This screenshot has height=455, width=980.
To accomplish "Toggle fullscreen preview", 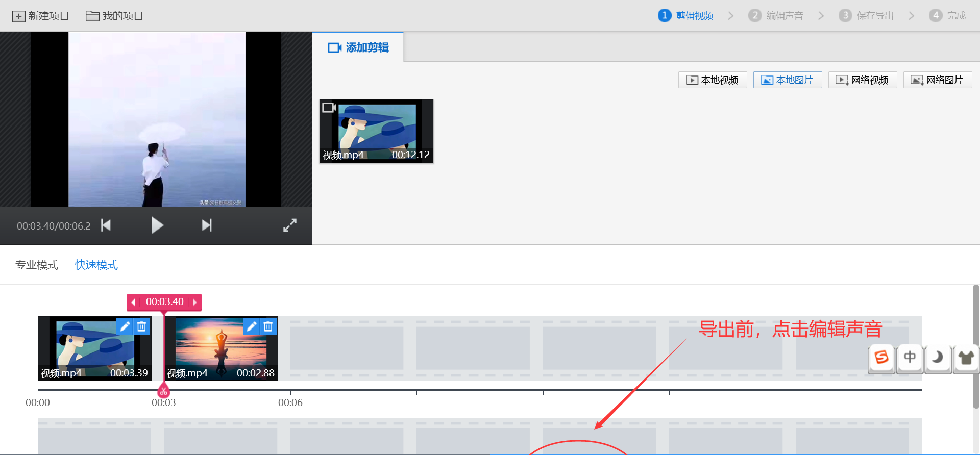I will (290, 225).
